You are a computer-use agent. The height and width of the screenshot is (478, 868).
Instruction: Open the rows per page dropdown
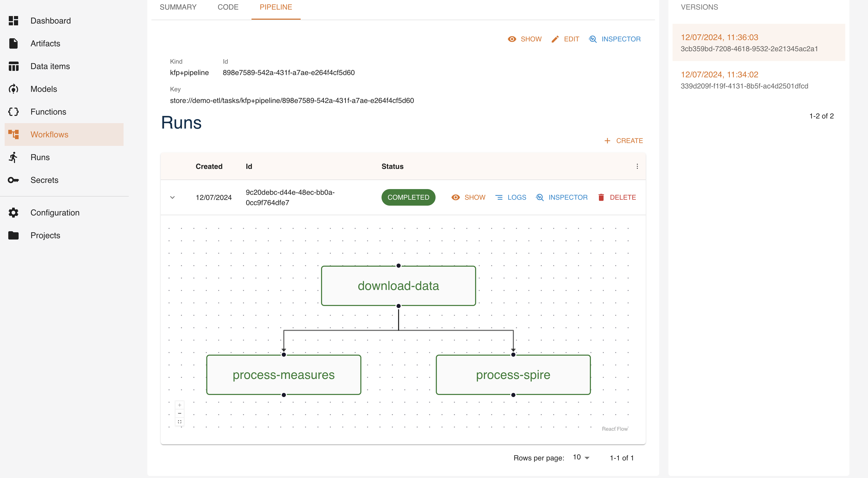[x=581, y=458]
